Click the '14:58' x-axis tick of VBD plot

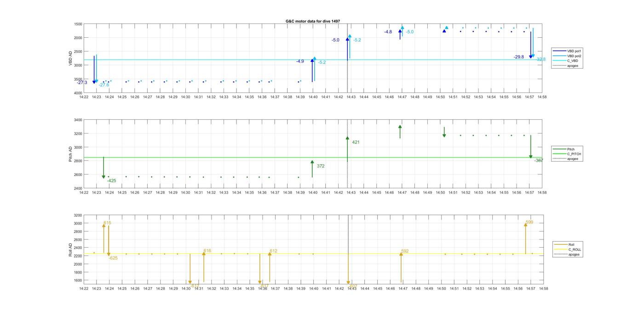[542, 97]
